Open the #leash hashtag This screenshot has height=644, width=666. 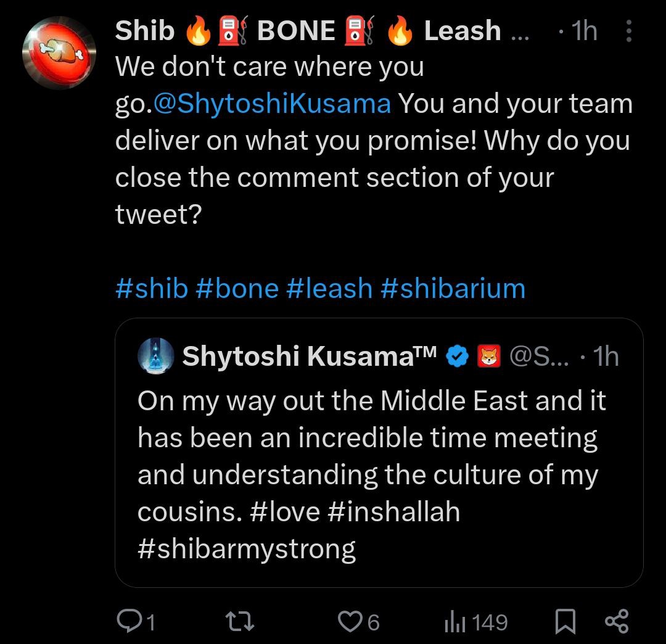[329, 288]
